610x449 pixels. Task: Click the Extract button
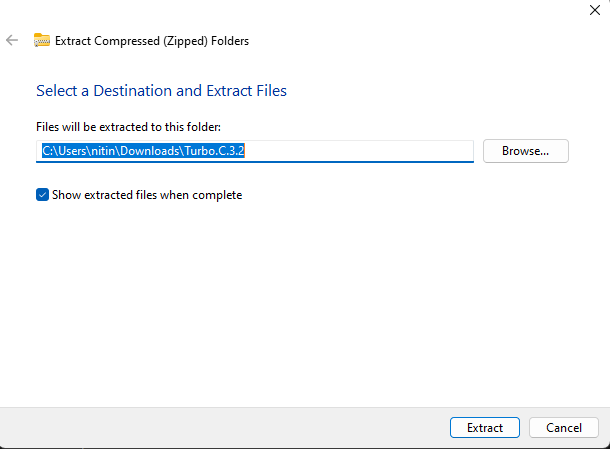coord(485,428)
